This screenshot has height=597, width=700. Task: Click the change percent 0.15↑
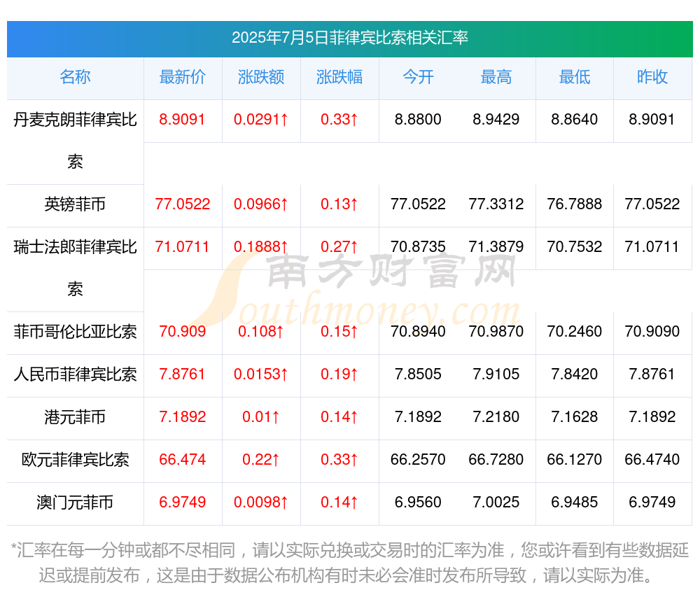[339, 332]
